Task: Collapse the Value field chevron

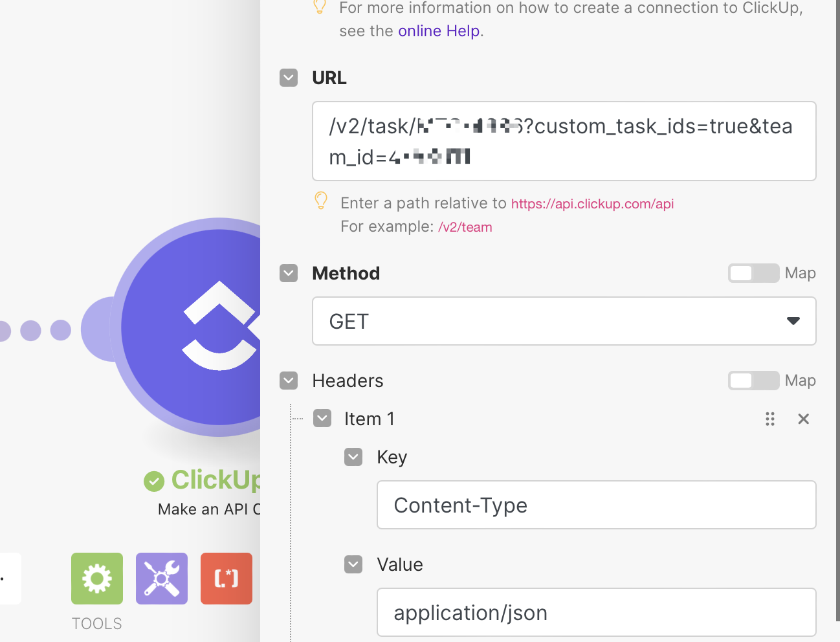Action: (353, 564)
